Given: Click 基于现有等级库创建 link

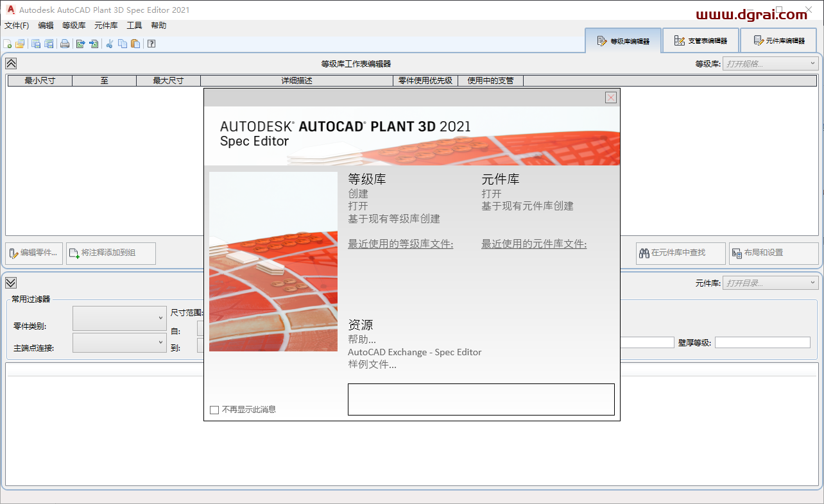Looking at the screenshot, I should 394,219.
